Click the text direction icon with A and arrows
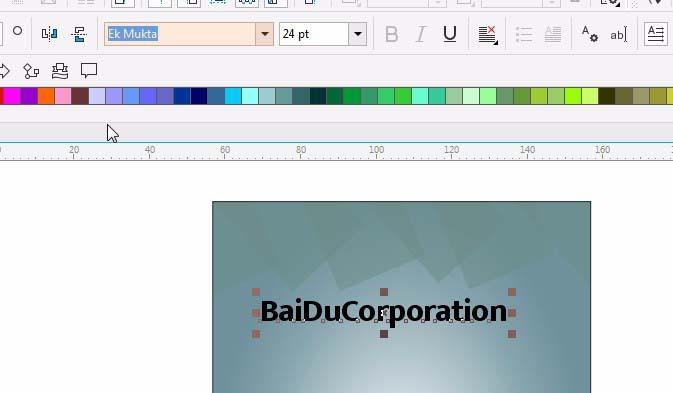673x393 pixels. click(655, 34)
